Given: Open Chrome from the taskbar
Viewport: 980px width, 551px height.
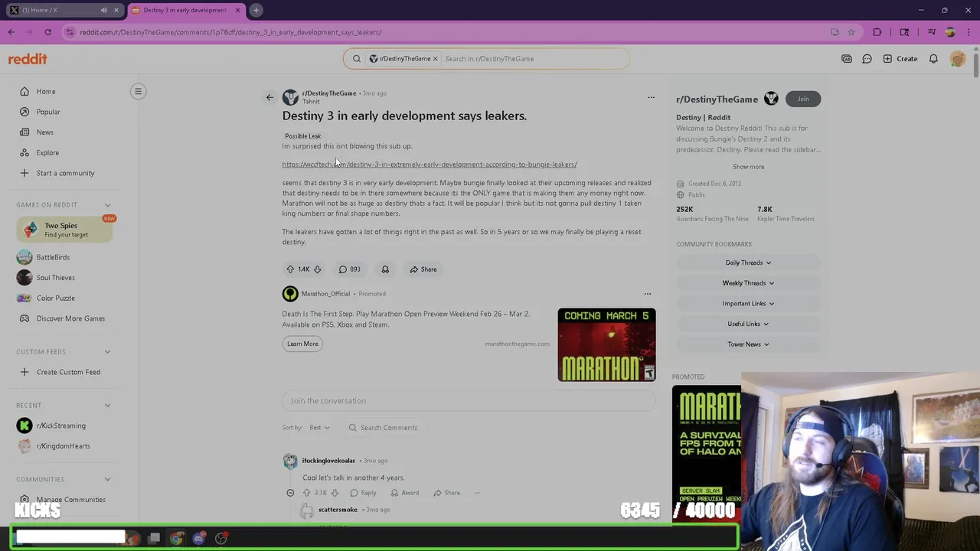Looking at the screenshot, I should coord(176,539).
